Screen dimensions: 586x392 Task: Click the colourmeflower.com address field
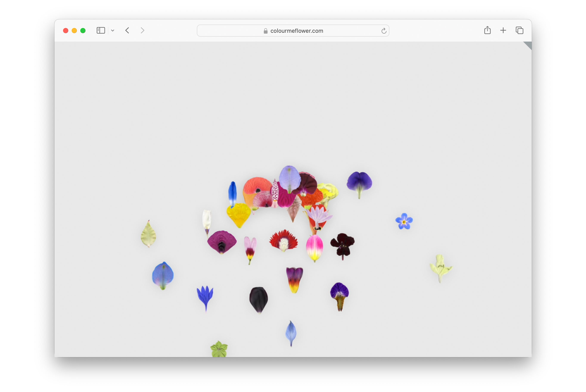coord(297,31)
